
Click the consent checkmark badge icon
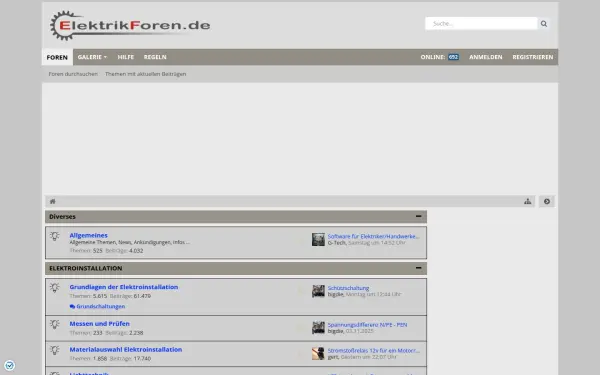tap(9, 365)
